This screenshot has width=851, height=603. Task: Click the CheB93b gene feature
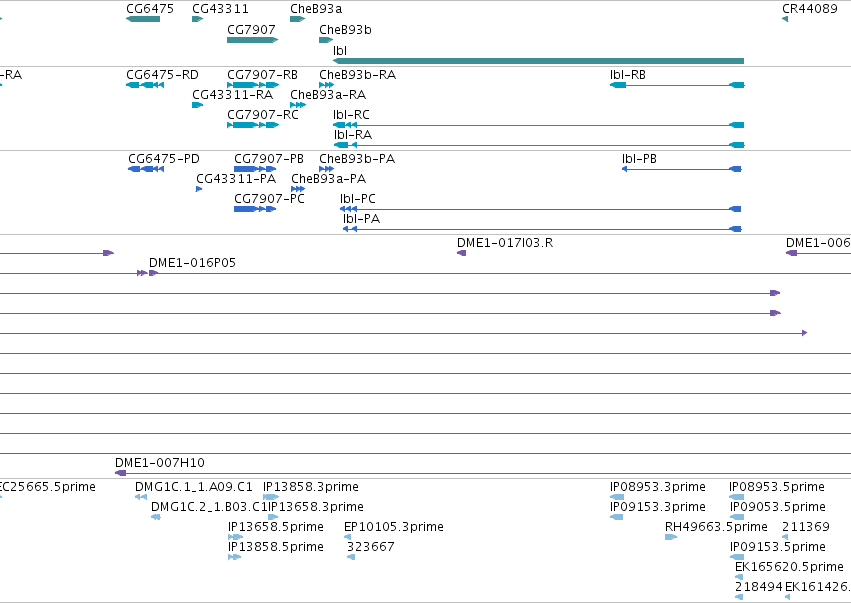tap(326, 40)
